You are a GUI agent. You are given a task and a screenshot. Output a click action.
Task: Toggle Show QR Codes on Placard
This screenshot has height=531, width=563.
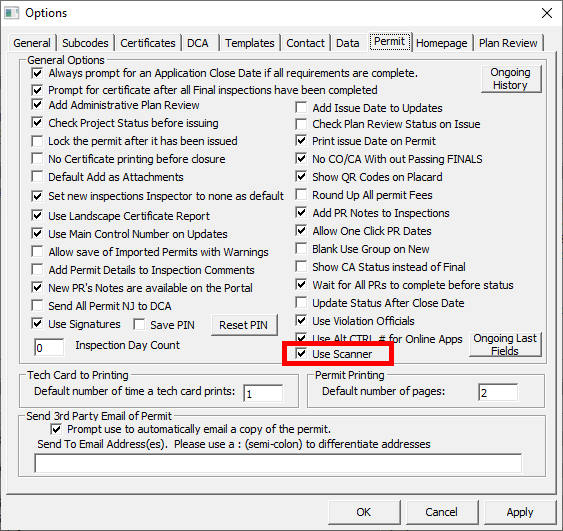click(x=301, y=177)
